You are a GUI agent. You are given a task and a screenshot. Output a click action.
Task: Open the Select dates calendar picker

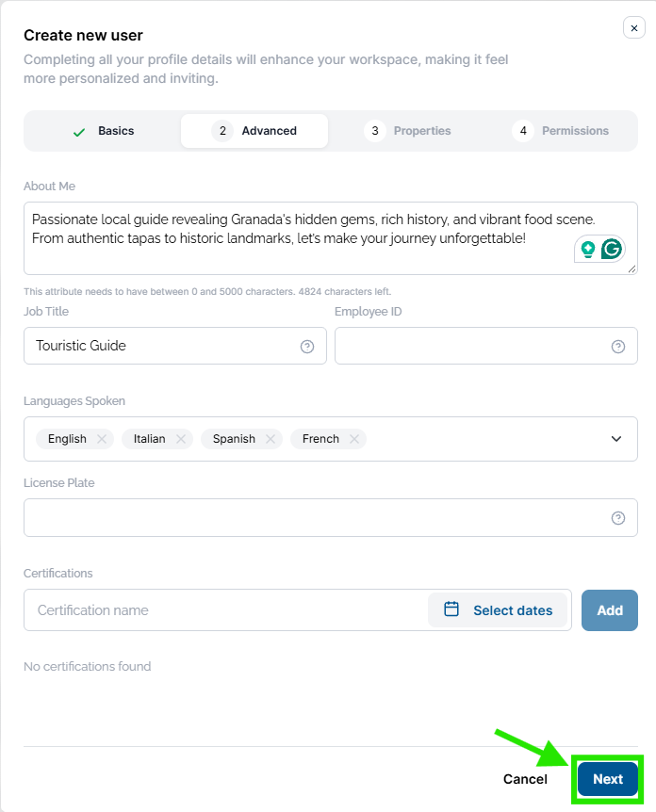coord(498,610)
